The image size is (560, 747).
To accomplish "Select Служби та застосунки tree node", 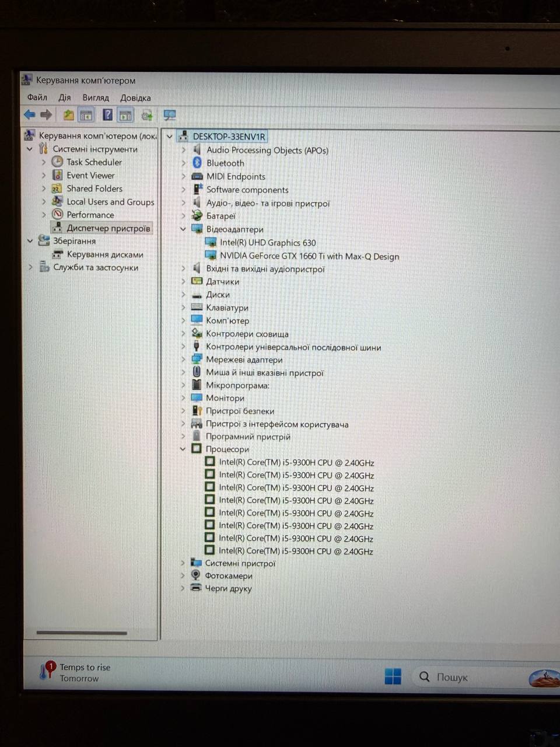I will point(96,267).
